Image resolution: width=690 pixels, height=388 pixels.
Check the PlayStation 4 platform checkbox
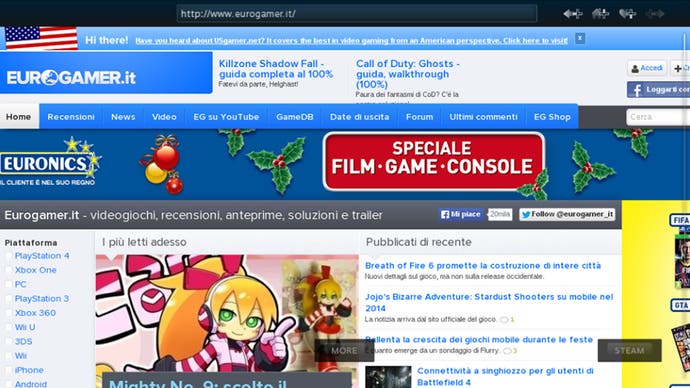8,256
